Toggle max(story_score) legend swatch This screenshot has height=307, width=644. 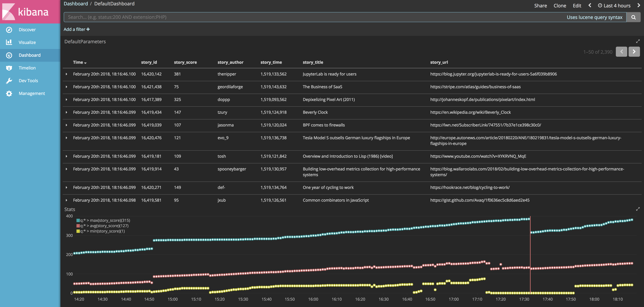(x=78, y=220)
